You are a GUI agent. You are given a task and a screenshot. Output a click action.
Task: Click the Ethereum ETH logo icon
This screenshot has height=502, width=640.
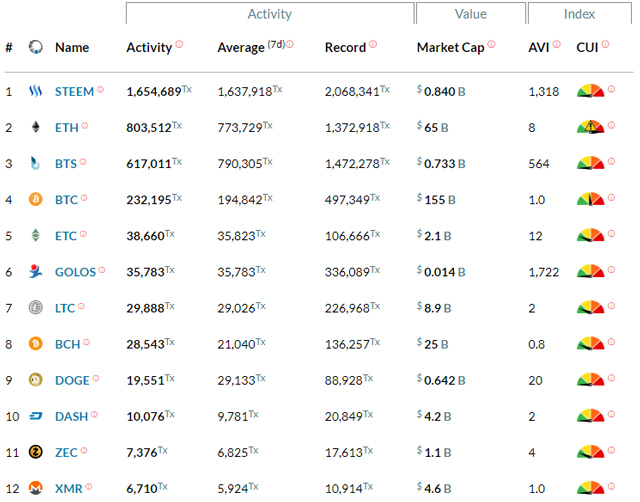[36, 127]
